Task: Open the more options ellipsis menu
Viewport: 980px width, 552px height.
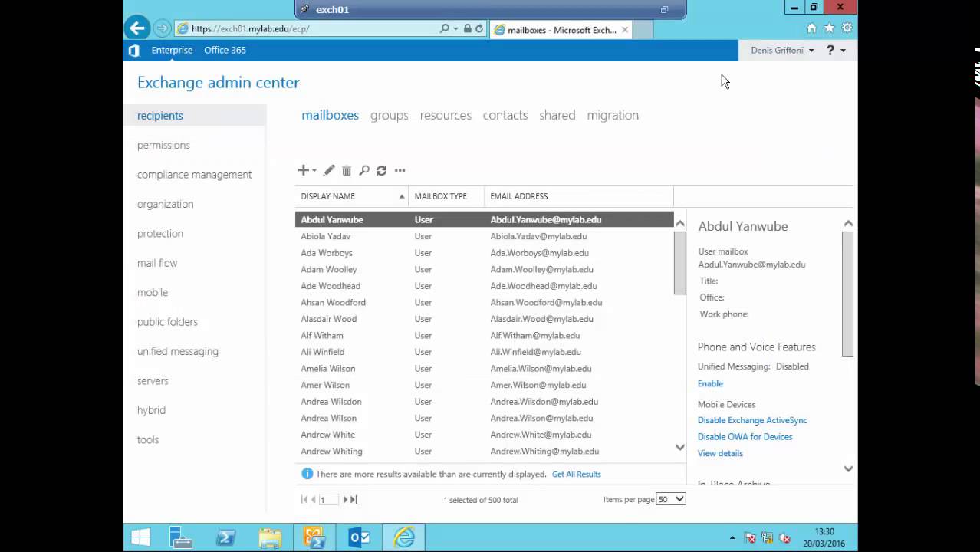Action: [400, 170]
